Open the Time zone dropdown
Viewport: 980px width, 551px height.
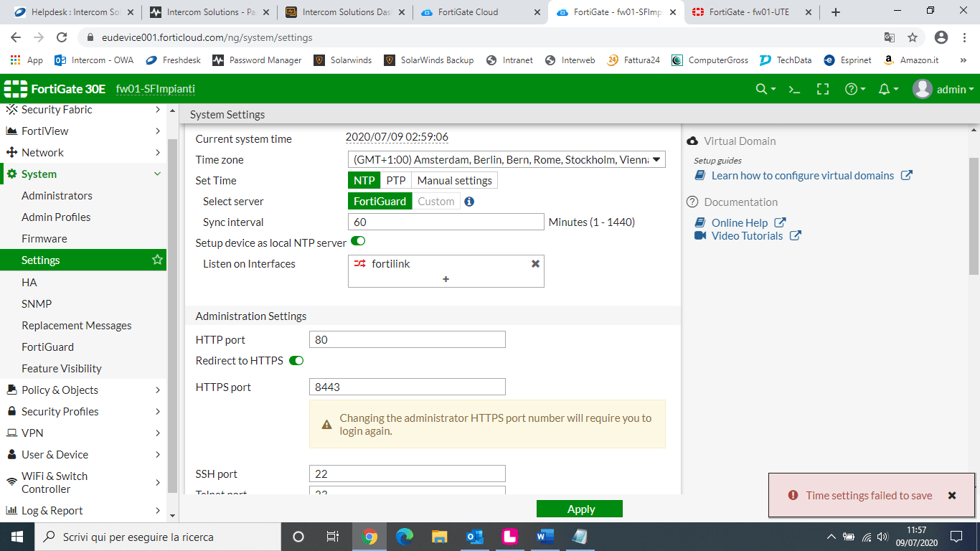tap(507, 160)
